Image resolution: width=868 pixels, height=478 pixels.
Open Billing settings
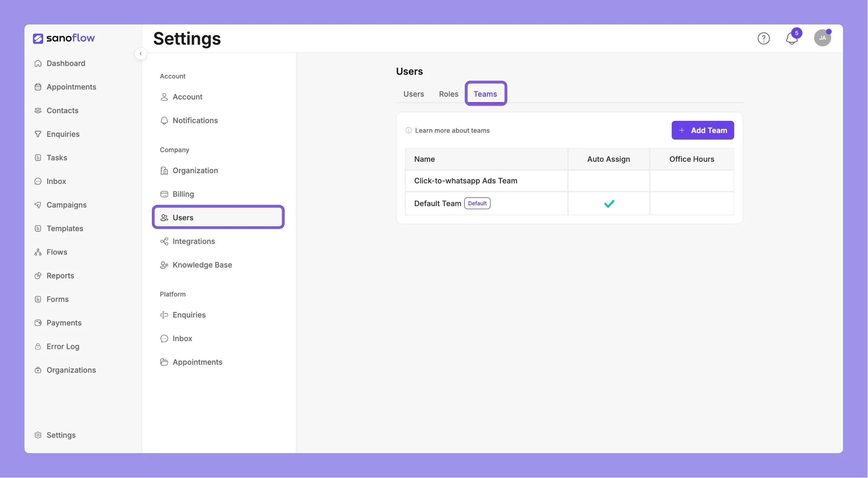coord(218,194)
